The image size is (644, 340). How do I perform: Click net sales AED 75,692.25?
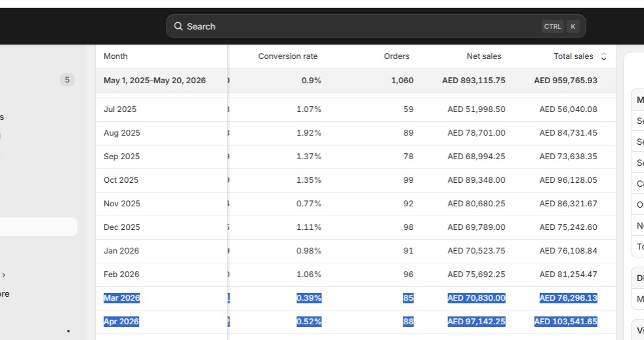point(476,274)
